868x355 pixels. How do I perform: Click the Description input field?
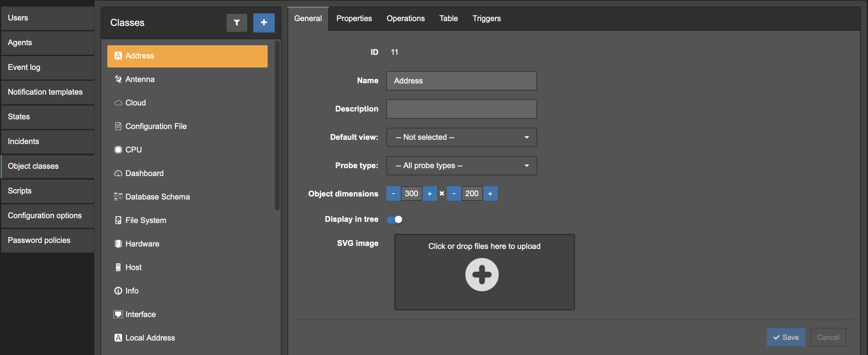coord(461,109)
